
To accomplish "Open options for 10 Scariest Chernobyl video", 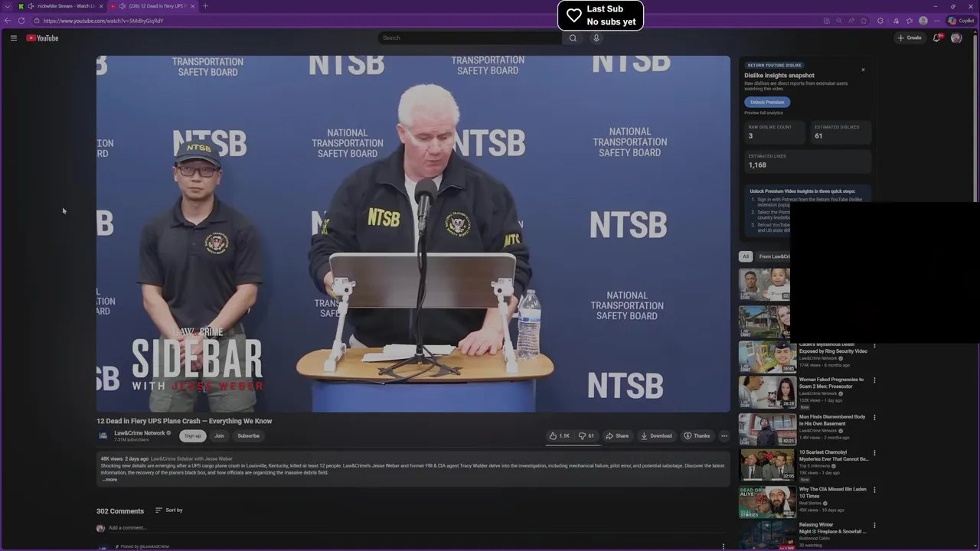I will click(x=874, y=453).
